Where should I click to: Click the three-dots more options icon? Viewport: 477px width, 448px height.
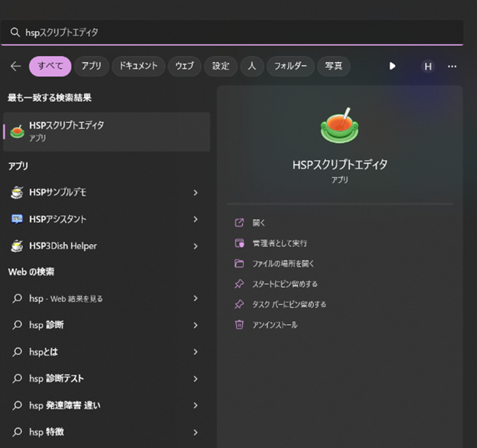point(452,66)
